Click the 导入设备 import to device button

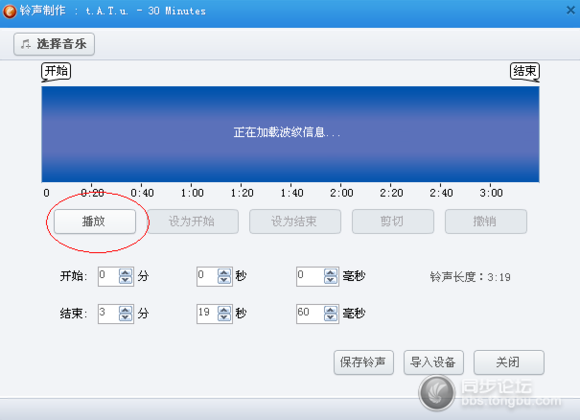pos(434,362)
